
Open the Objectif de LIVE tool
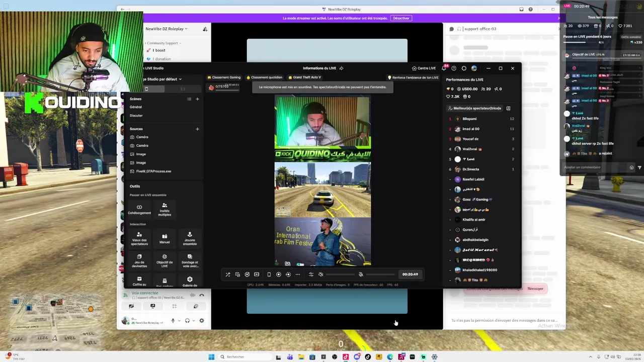[x=165, y=260]
